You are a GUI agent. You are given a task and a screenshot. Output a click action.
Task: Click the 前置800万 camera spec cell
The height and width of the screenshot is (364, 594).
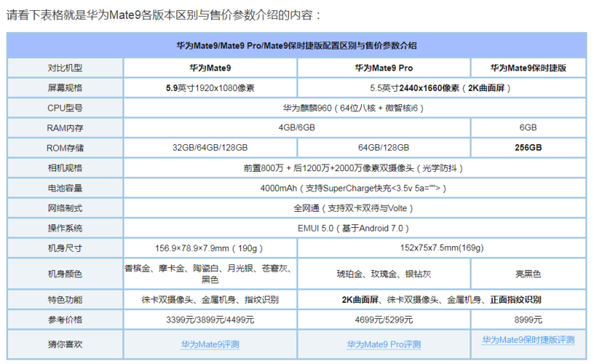pos(355,167)
